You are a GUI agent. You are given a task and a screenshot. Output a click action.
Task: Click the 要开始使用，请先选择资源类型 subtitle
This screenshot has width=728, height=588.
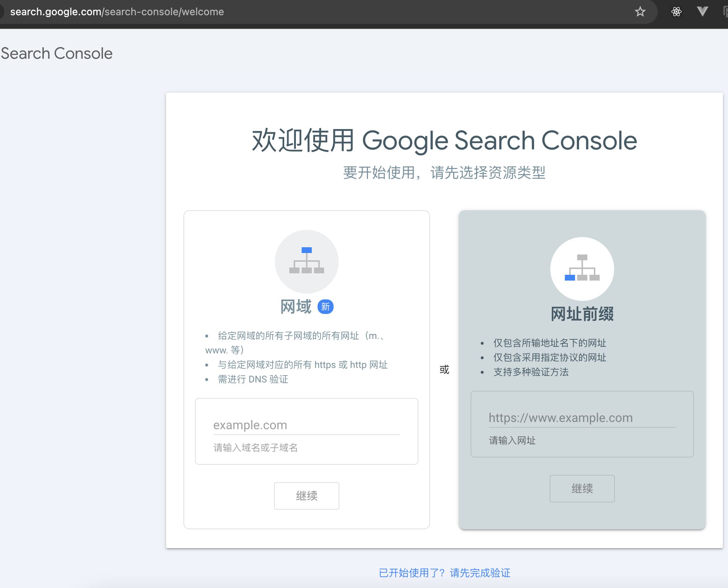click(x=444, y=173)
